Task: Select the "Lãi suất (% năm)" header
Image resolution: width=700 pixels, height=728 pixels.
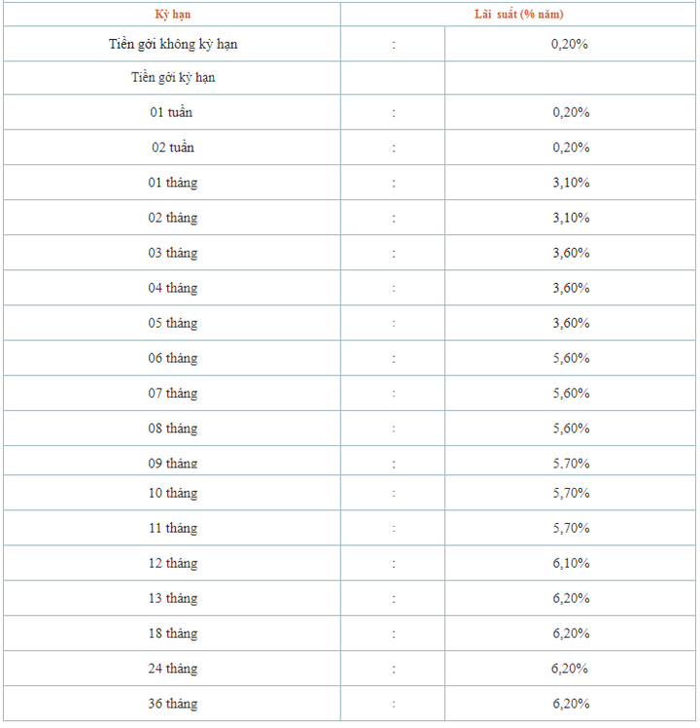Action: pos(518,15)
